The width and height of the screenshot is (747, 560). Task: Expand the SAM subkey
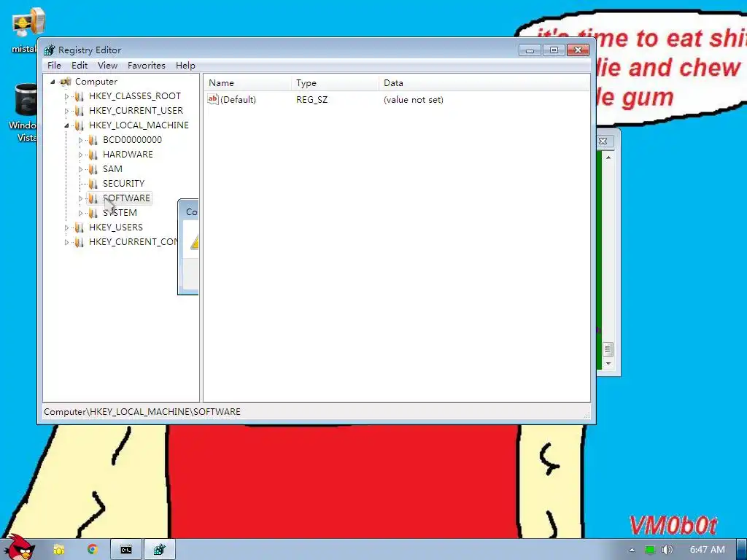pos(80,169)
